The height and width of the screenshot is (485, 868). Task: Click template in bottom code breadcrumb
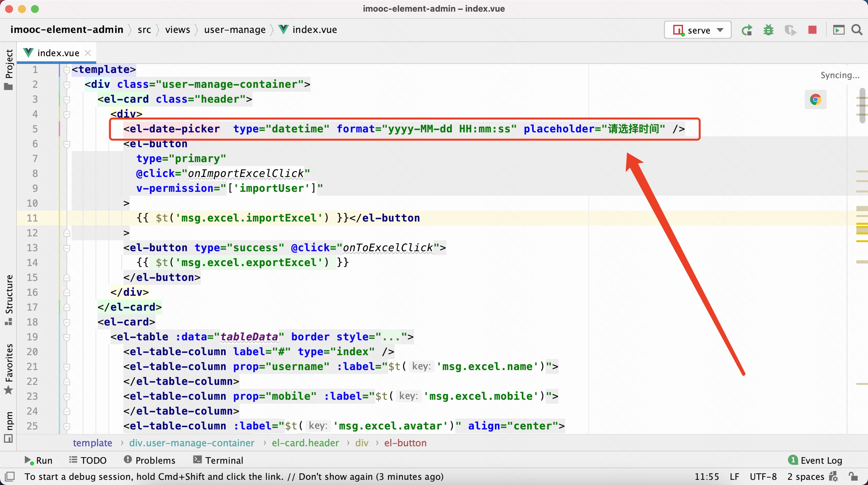click(x=92, y=443)
